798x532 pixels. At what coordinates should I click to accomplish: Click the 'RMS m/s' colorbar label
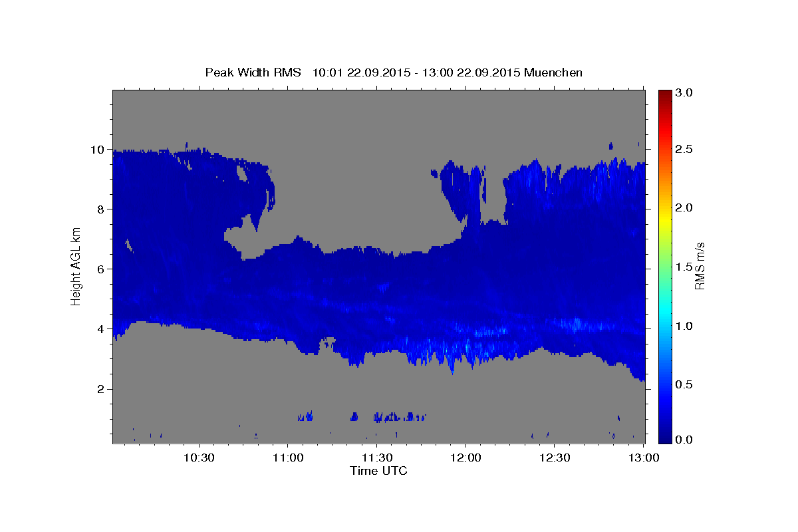(700, 265)
